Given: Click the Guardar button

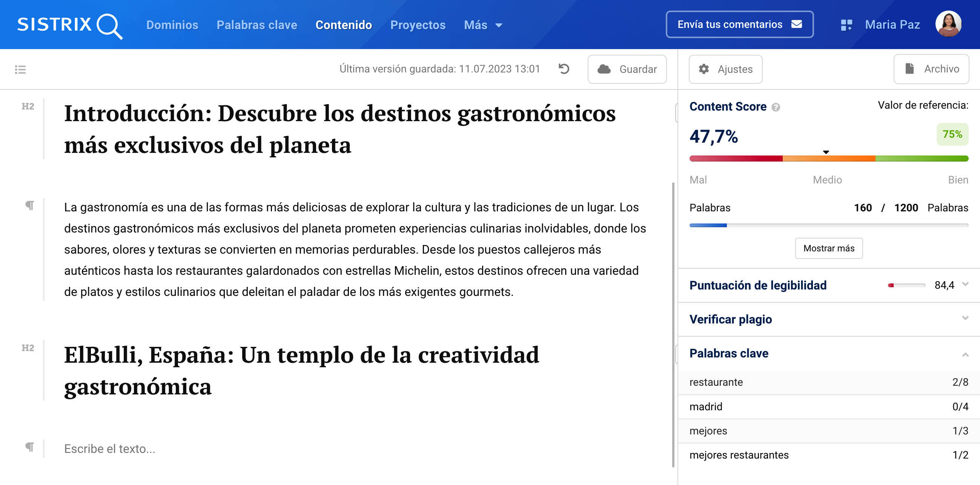Looking at the screenshot, I should [x=627, y=69].
